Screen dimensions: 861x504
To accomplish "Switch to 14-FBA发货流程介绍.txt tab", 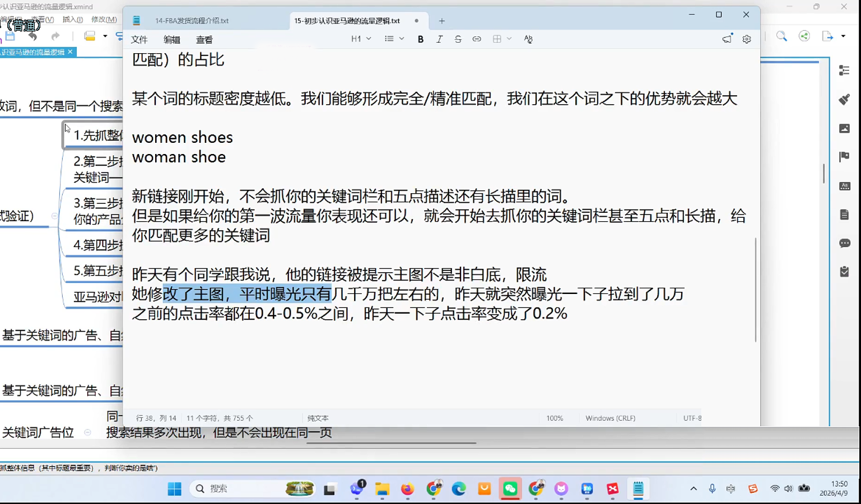I will (x=192, y=21).
